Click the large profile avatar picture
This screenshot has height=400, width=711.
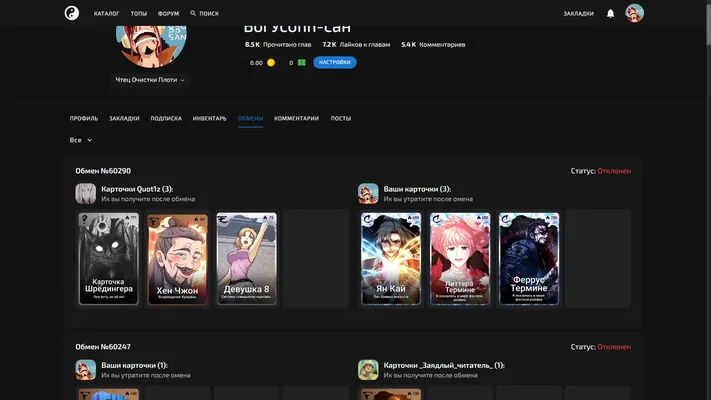pyautogui.click(x=151, y=45)
